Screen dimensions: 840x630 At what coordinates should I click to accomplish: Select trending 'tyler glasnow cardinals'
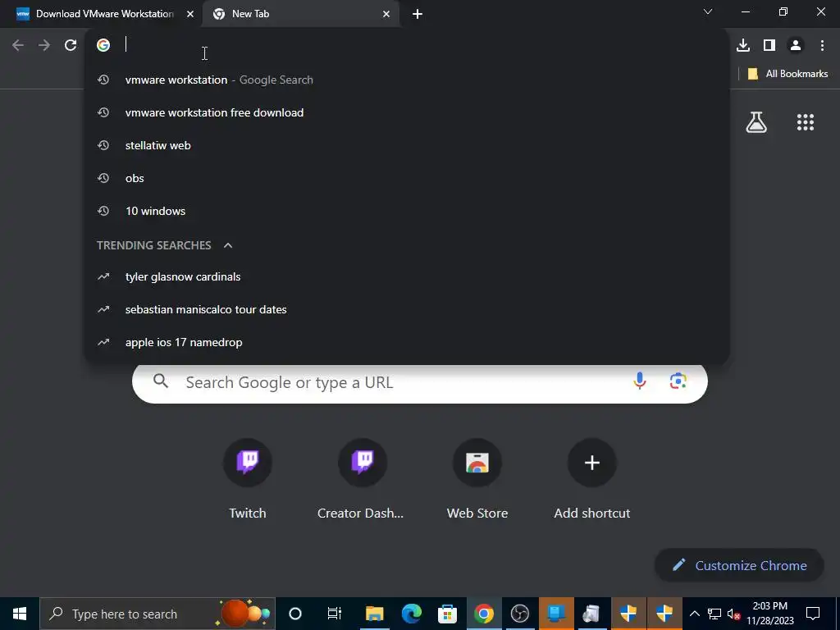click(x=407, y=276)
